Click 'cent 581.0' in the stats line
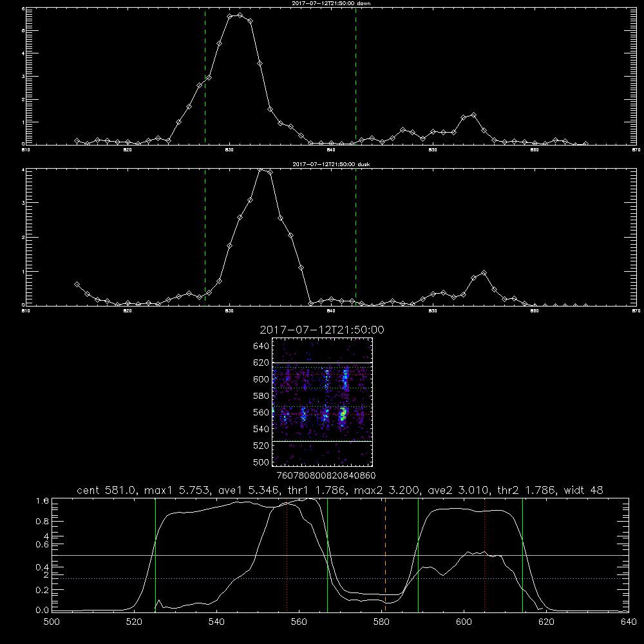Image resolution: width=644 pixels, height=644 pixels. [x=106, y=490]
